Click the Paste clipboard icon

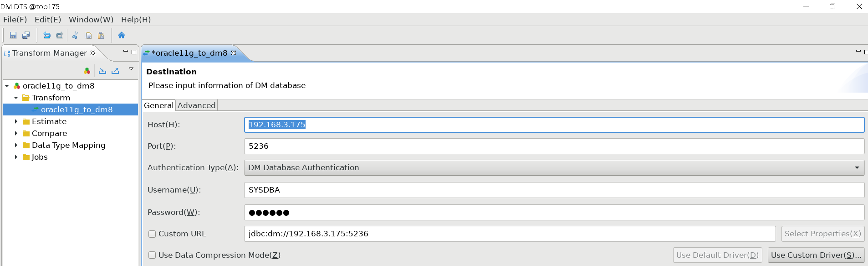pos(101,35)
